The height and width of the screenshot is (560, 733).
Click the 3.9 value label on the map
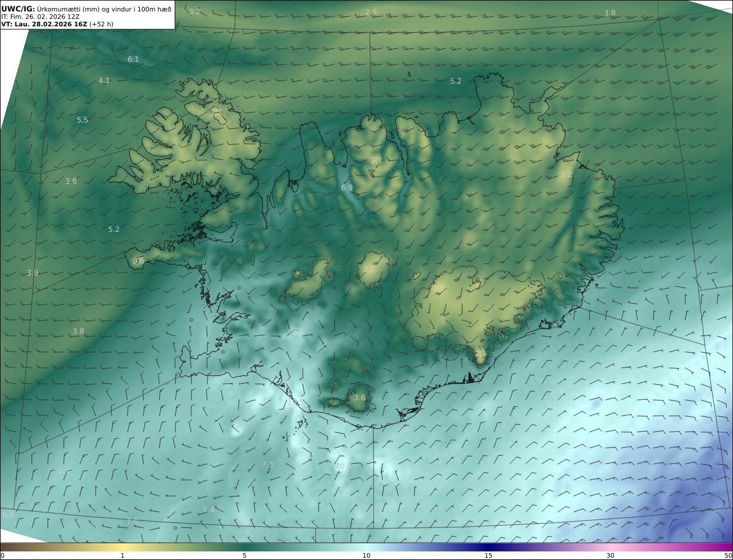tap(33, 273)
